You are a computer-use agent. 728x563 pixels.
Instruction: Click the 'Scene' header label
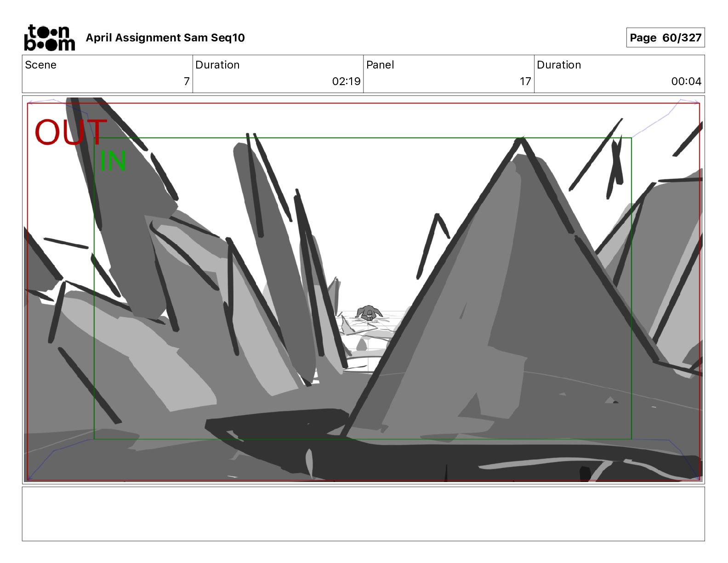(40, 65)
